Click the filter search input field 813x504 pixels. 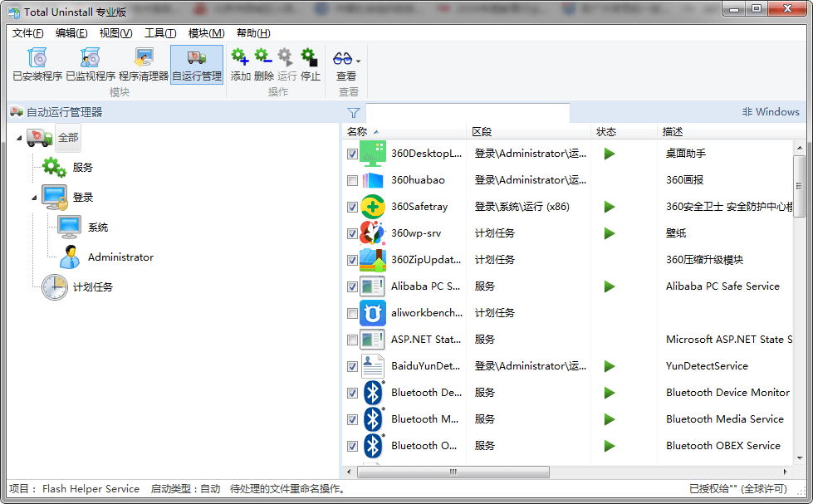(468, 113)
